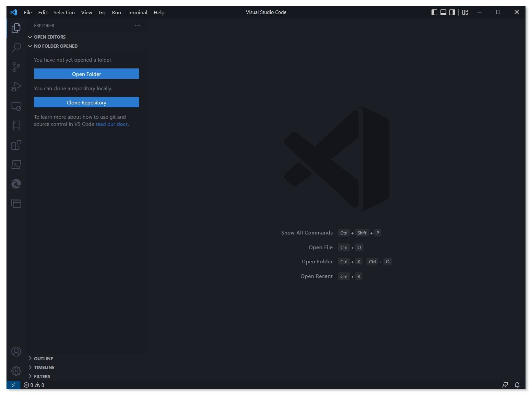This screenshot has width=532, height=396.
Task: Toggle bottom panel visibility
Action: click(443, 12)
